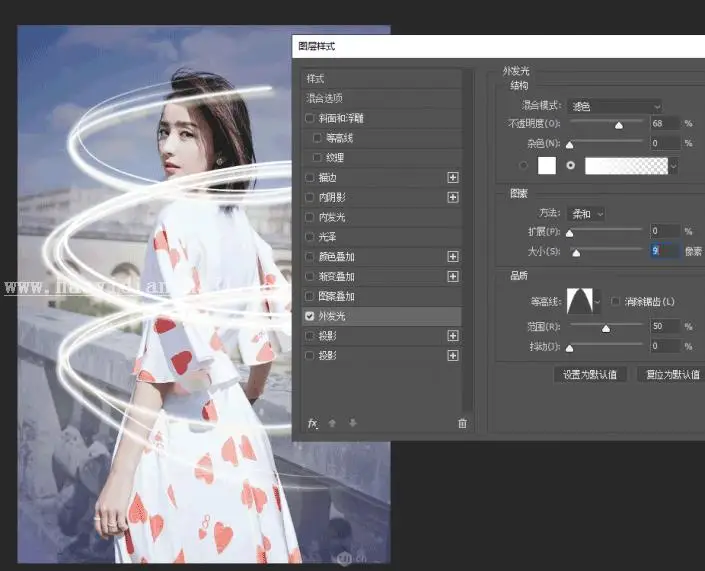Image resolution: width=705 pixels, height=571 pixels.
Task: Click the 等高线 contour thumbnail
Action: tap(580, 301)
